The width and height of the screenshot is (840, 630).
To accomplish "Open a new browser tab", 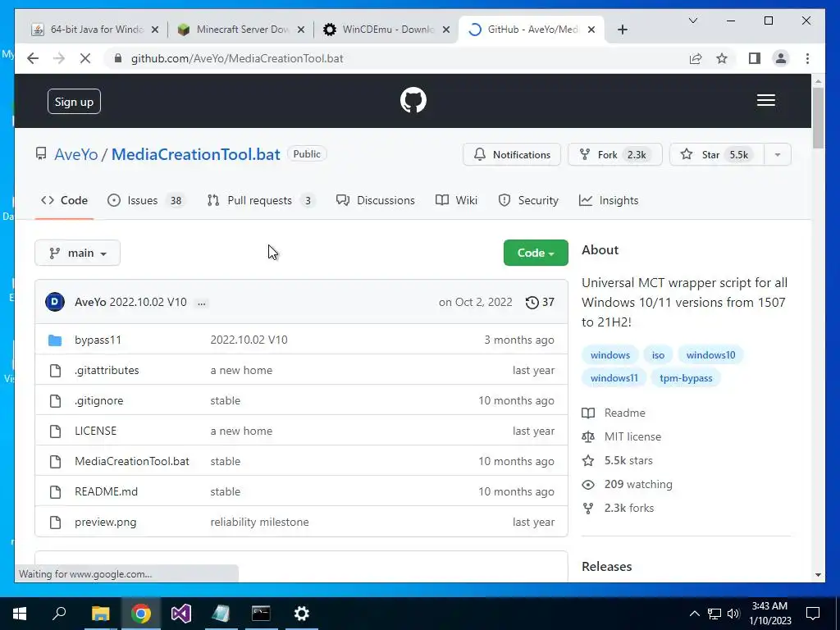I will pos(622,30).
